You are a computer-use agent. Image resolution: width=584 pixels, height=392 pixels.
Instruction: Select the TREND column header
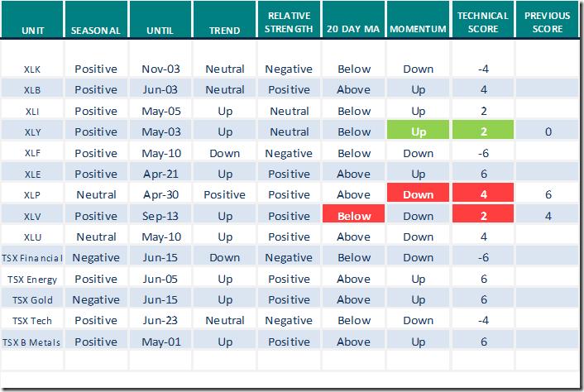pos(223,31)
